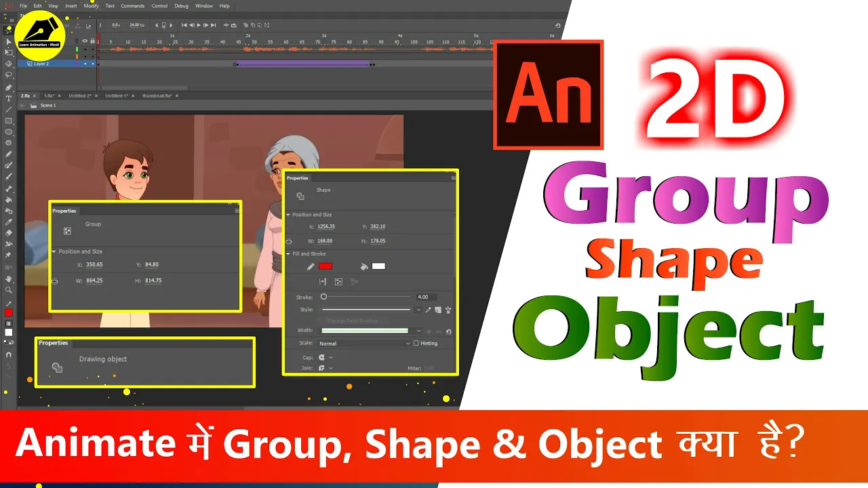Select the Pencil tool
This screenshot has width=868, height=488.
pos(9,154)
